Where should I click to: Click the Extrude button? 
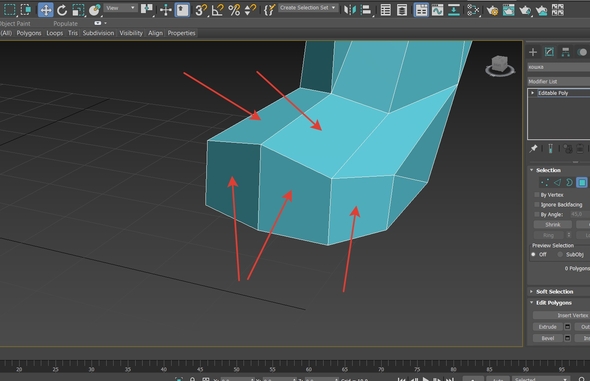(x=547, y=327)
